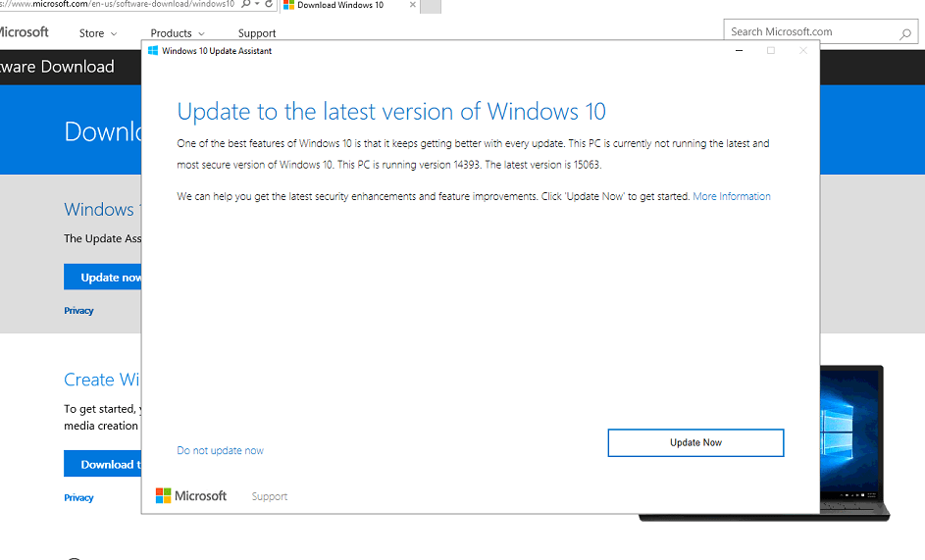Click Windows icon on Download Windows 10 tab
This screenshot has height=560, width=925.
click(x=288, y=5)
